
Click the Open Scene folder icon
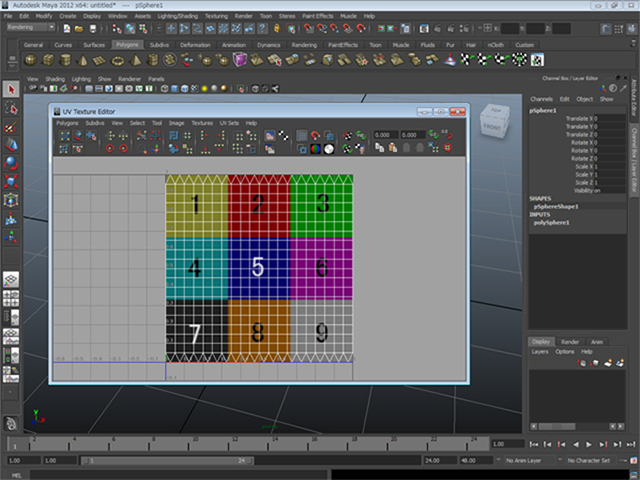(x=79, y=29)
